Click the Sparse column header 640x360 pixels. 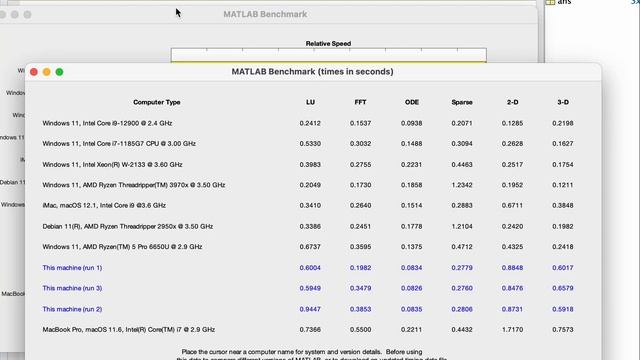[462, 102]
